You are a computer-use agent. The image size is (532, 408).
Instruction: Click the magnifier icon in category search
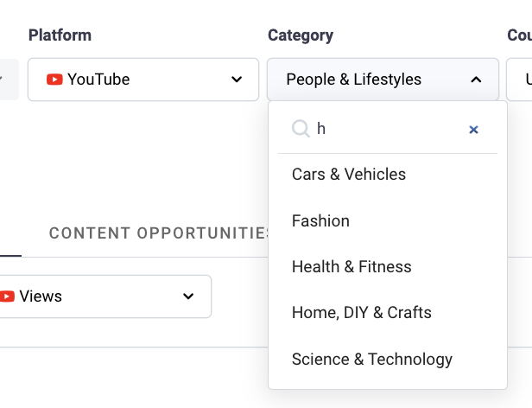pos(301,129)
